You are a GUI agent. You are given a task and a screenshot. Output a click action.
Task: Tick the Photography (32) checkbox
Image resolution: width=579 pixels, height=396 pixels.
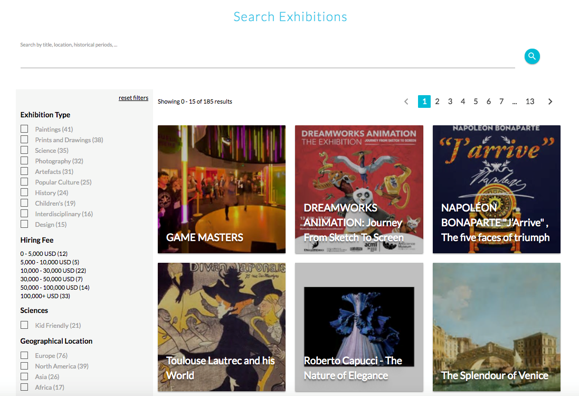24,161
